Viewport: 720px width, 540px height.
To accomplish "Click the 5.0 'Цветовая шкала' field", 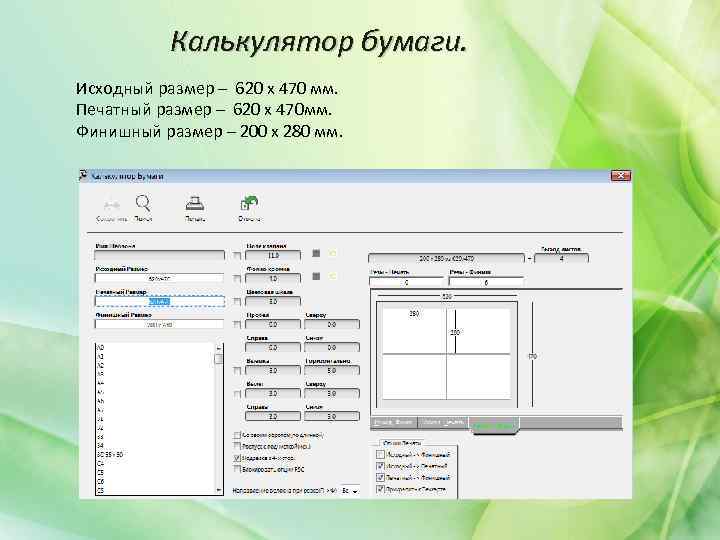I will [273, 301].
